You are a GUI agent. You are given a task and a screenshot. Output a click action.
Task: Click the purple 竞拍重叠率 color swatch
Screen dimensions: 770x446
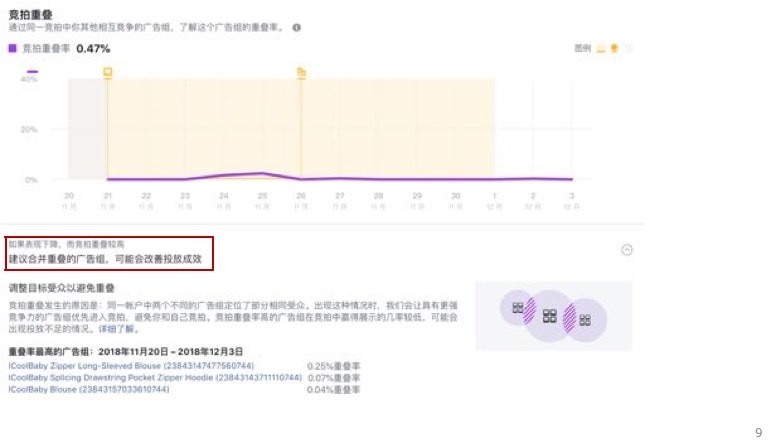click(12, 48)
